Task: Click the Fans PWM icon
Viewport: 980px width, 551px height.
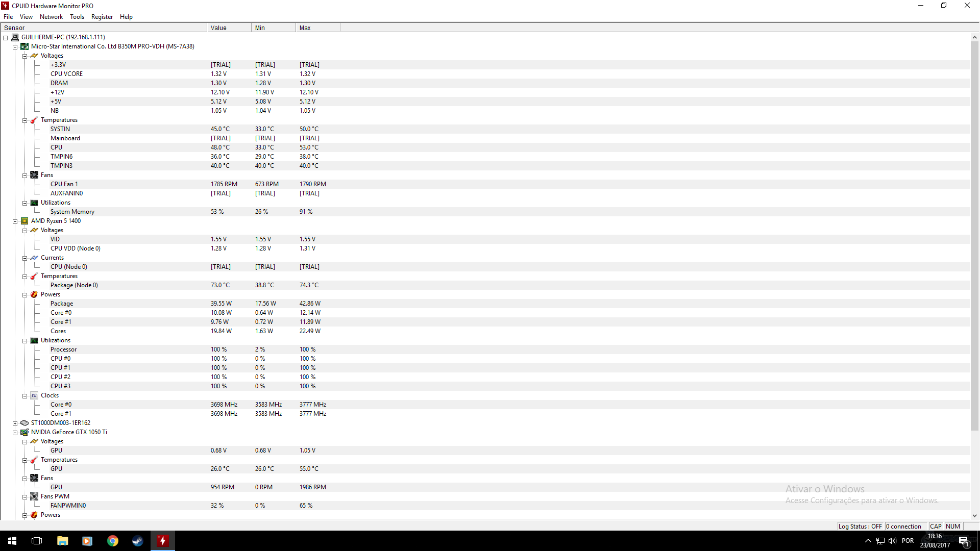Action: pos(34,496)
